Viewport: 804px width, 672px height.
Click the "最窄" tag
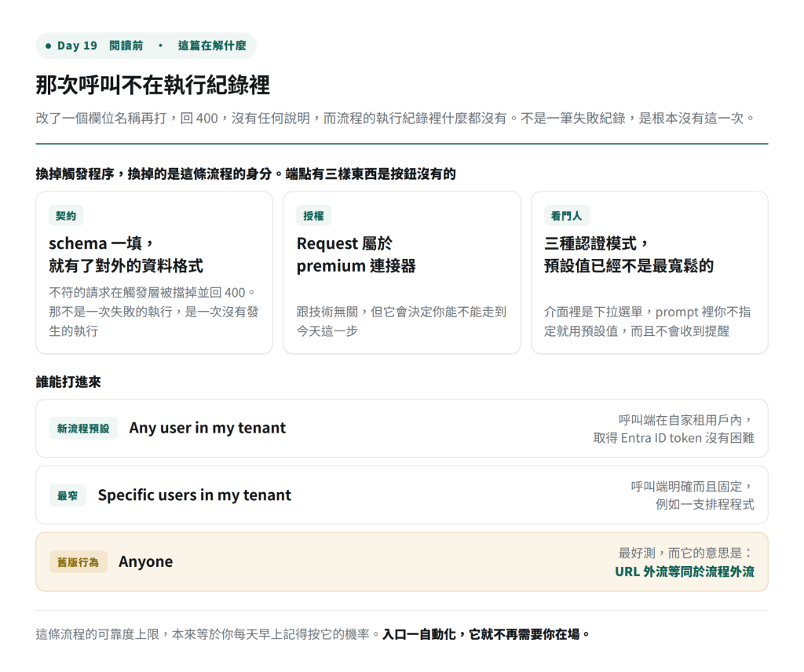coord(68,495)
